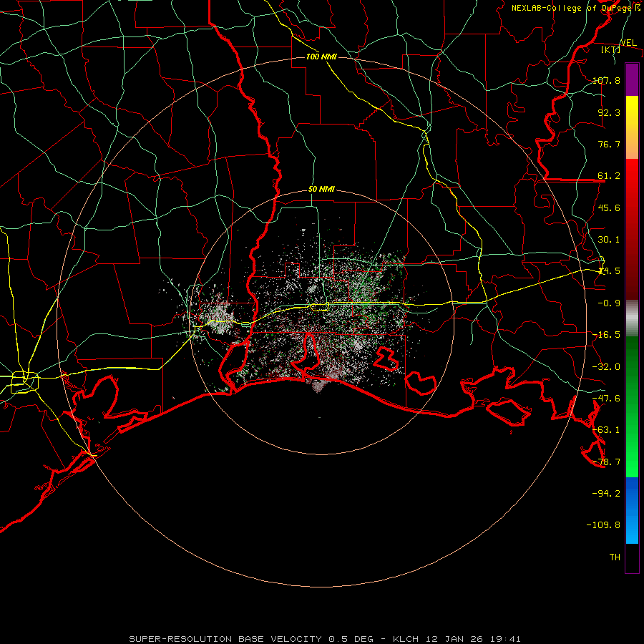Pick the purple segment of the velocity scale

[x=632, y=79]
